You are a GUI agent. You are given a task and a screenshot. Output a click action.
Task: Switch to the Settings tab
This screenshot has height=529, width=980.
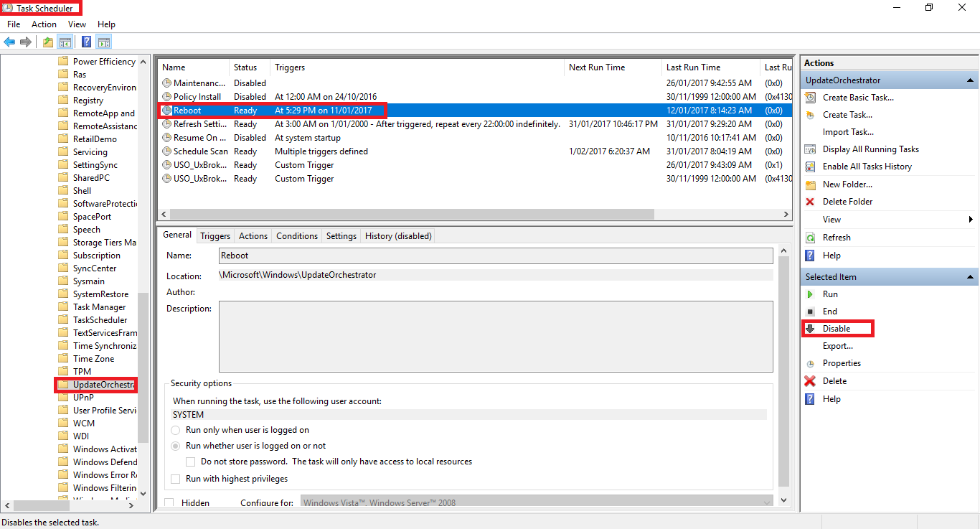[341, 236]
